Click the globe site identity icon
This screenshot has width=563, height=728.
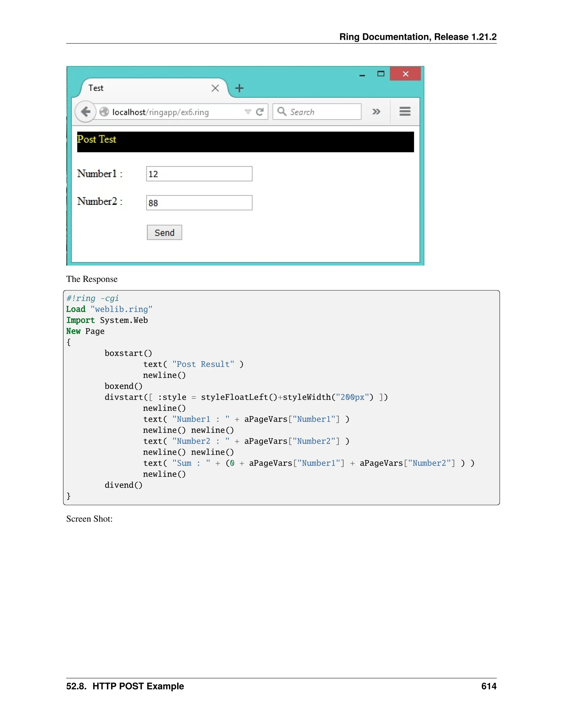[104, 112]
